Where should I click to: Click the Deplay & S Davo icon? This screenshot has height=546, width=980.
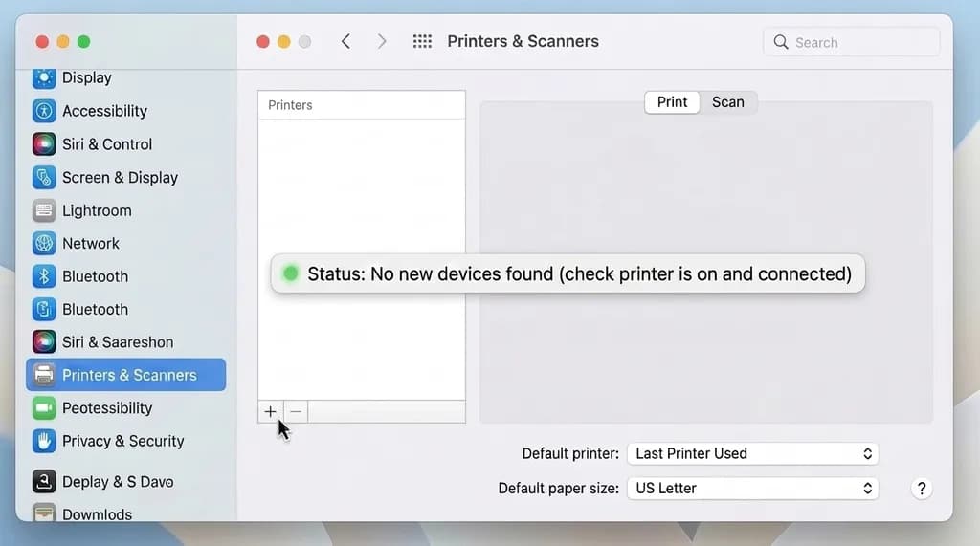tap(44, 482)
